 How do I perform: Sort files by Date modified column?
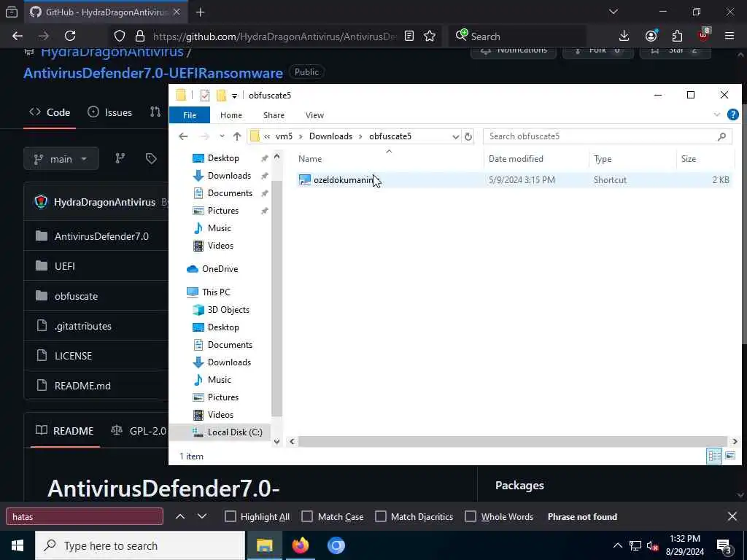tap(536, 159)
